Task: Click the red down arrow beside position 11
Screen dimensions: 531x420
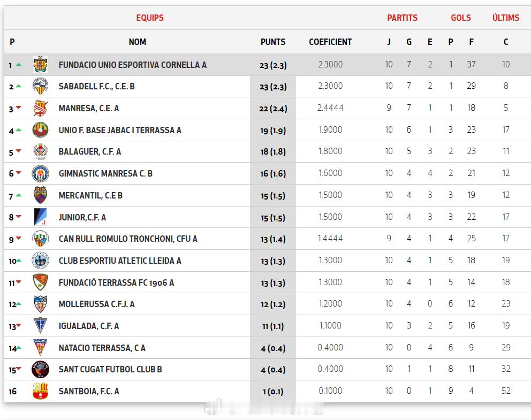Action: click(x=19, y=281)
